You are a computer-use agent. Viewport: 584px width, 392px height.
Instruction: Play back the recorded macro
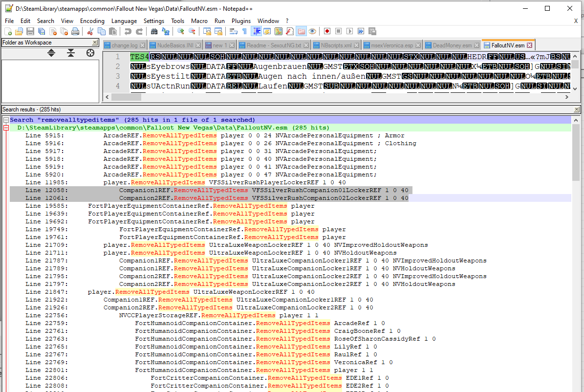350,31
